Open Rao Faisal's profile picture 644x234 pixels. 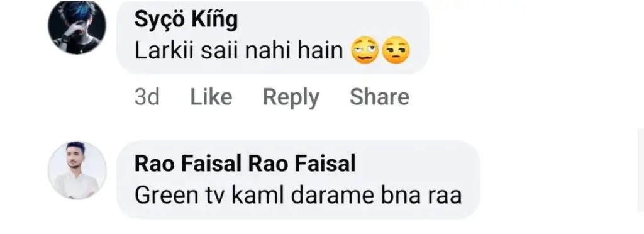77,170
